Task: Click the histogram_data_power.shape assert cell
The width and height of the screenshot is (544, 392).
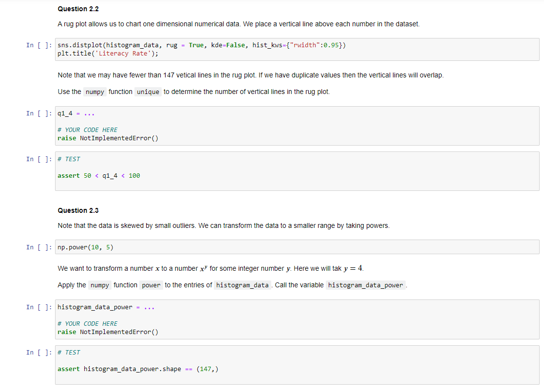Action: [136, 369]
